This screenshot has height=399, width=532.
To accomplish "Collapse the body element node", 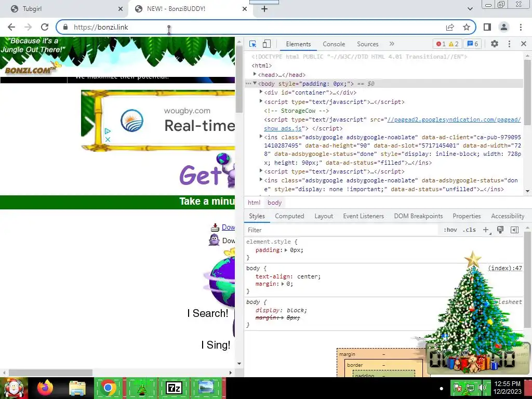I will (x=255, y=83).
